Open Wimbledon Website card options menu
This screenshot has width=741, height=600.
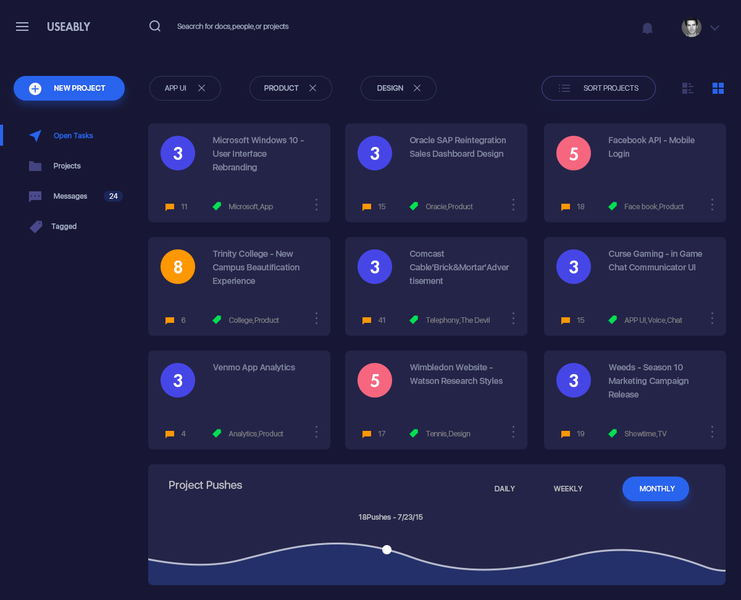(x=513, y=432)
